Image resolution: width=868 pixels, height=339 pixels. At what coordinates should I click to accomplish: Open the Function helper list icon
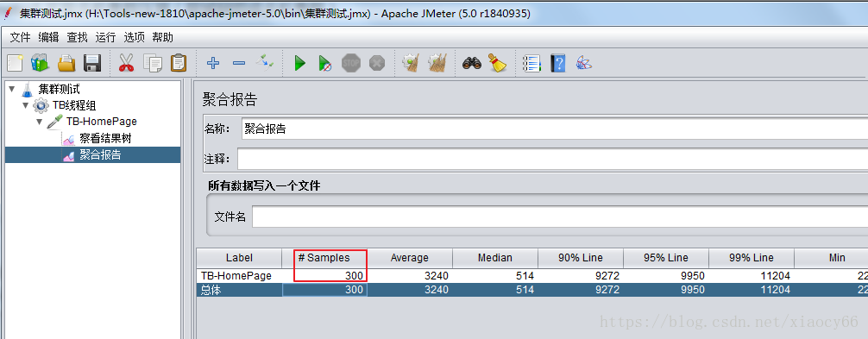(532, 63)
